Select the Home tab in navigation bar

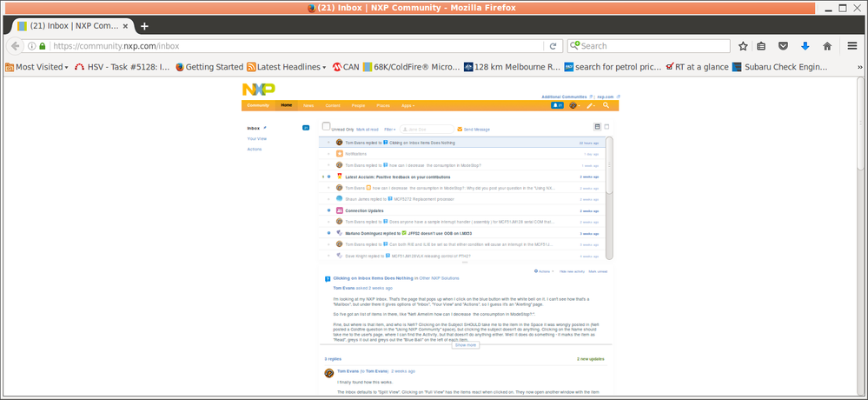click(286, 105)
